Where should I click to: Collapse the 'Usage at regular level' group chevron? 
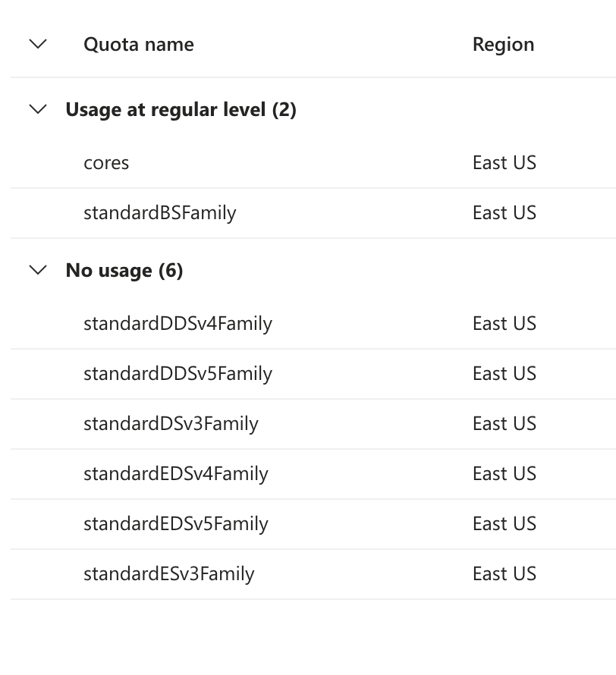coord(38,110)
